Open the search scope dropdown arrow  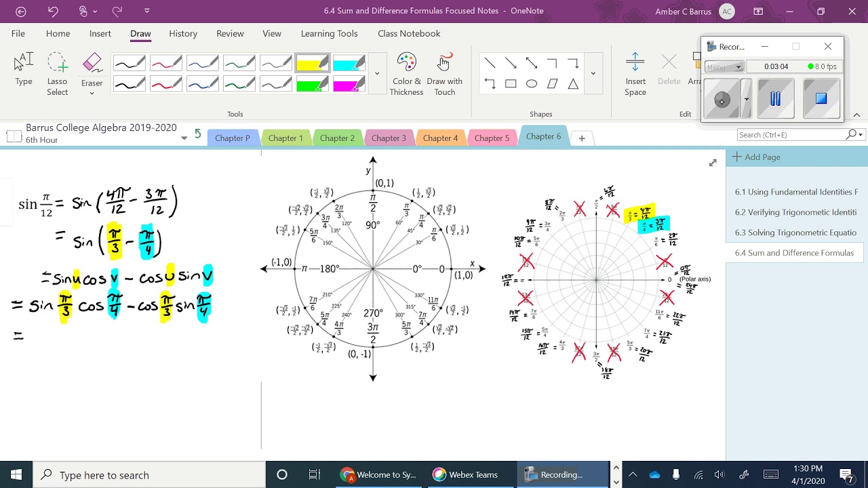pos(861,135)
